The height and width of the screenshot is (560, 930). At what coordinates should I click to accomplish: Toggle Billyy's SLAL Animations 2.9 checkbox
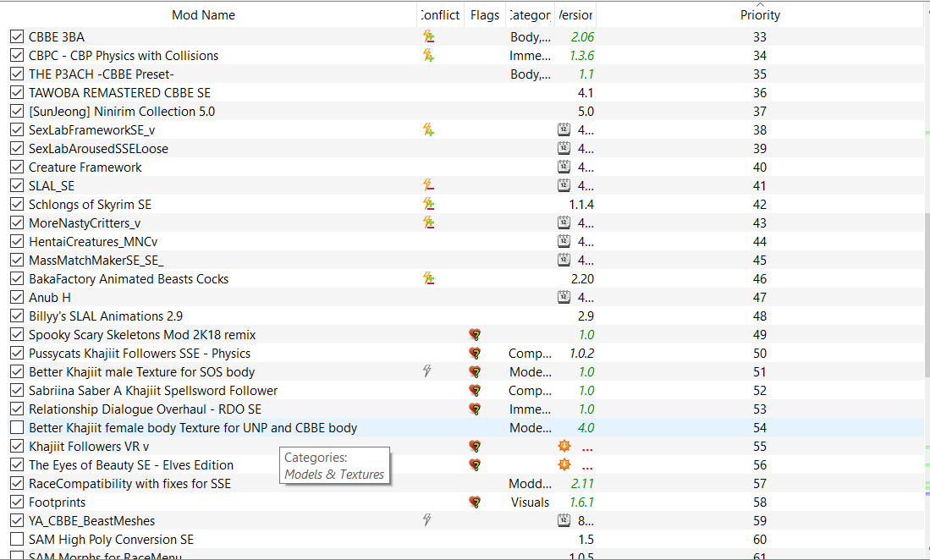pyautogui.click(x=17, y=316)
